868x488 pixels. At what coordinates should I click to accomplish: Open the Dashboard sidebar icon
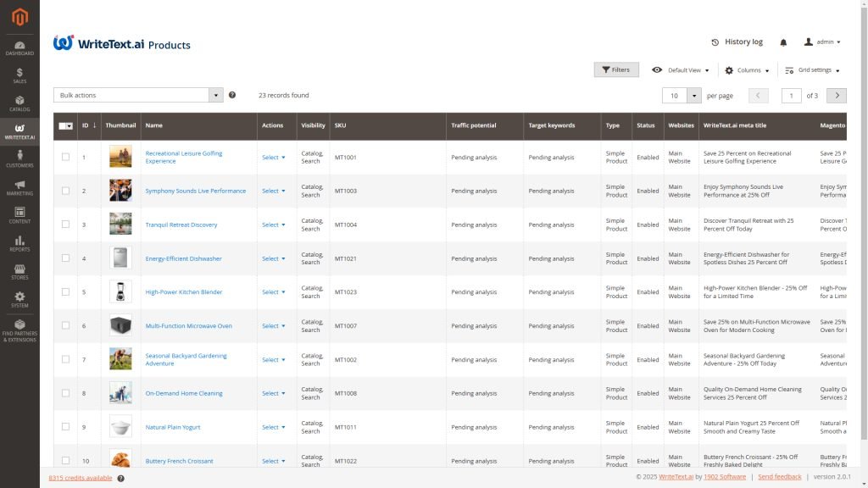point(19,47)
